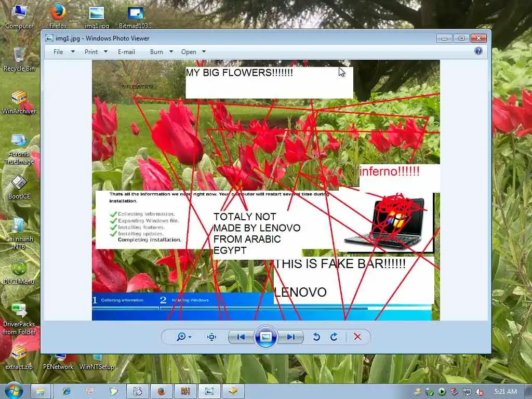The width and height of the screenshot is (532, 399).
Task: Click the Photo Viewer help icon
Action: click(478, 51)
